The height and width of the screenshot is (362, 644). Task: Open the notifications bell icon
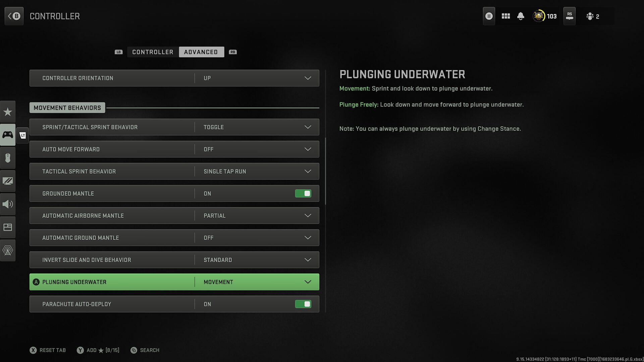[x=521, y=16]
